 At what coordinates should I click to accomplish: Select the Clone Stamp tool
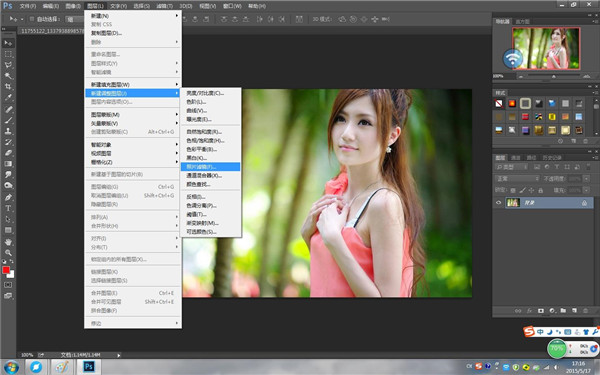(8, 131)
